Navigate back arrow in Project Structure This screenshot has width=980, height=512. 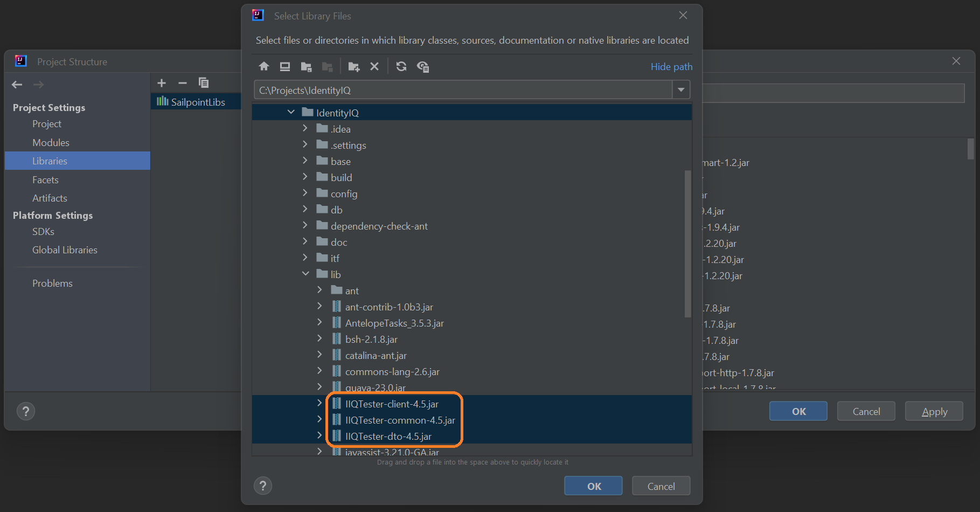coord(17,85)
